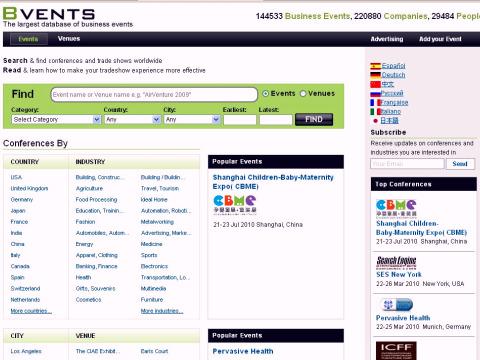Image resolution: width=480 pixels, height=360 pixels.
Task: Click the Business Events header link
Action: [317, 16]
